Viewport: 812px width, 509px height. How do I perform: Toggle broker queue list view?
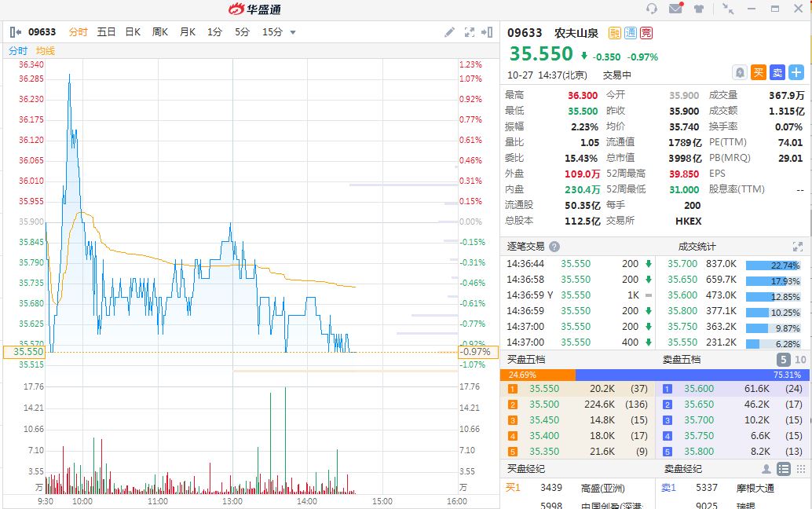point(783,469)
